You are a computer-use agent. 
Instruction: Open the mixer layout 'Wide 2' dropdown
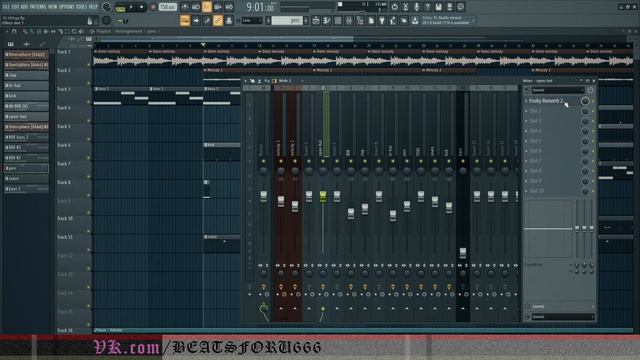click(291, 81)
